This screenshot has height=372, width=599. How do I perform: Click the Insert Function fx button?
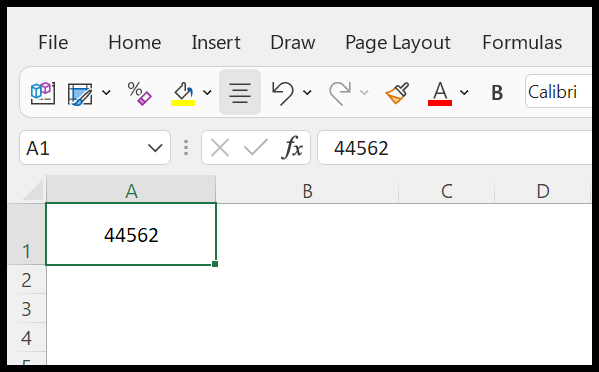click(292, 148)
